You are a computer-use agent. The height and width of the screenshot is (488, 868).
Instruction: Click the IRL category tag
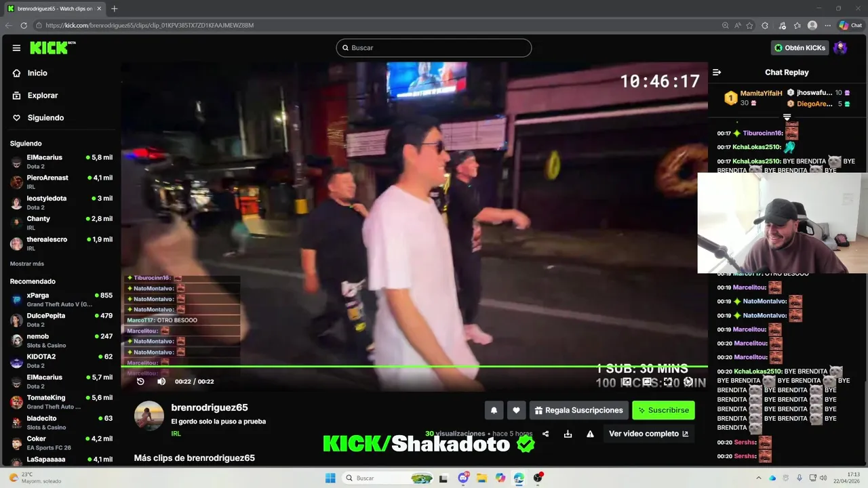[176, 434]
